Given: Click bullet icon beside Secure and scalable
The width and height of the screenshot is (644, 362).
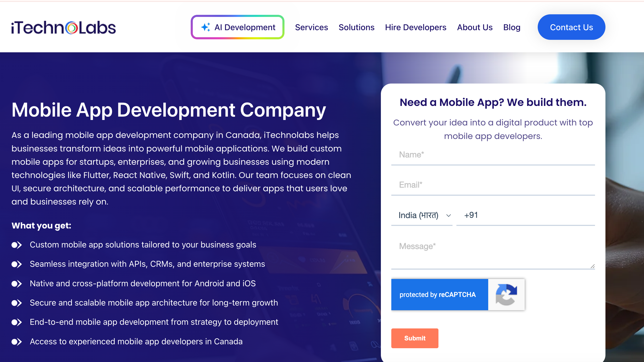Looking at the screenshot, I should [x=17, y=303].
